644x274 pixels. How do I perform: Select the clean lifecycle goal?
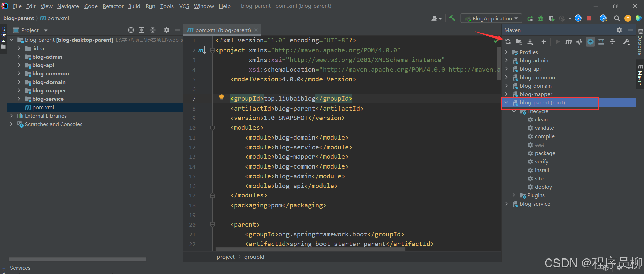point(541,119)
